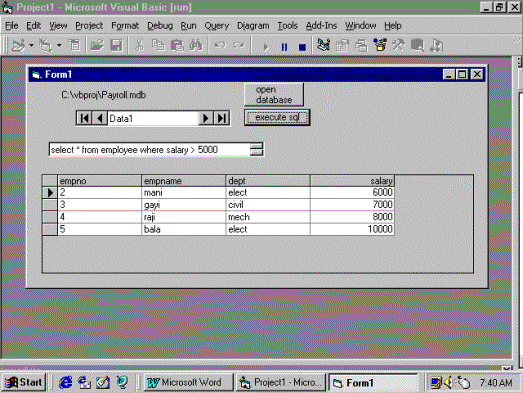Screen dimensions: 523x393
Task: Click the volume speaker tray icon
Action: click(448, 382)
